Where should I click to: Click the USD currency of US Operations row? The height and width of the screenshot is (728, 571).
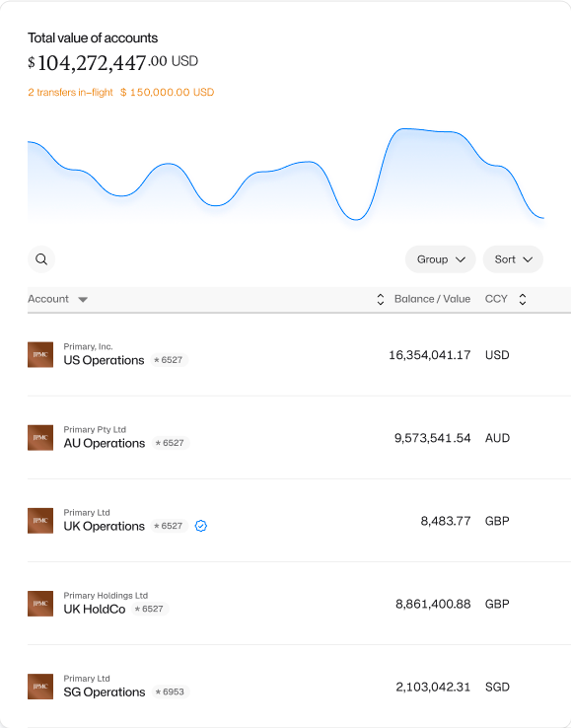tap(497, 355)
